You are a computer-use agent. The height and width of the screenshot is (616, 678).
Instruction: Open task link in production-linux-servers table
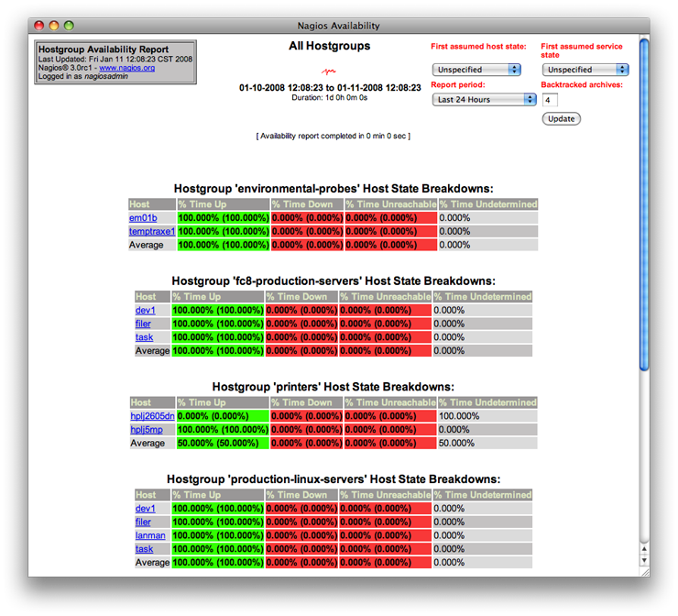click(144, 549)
